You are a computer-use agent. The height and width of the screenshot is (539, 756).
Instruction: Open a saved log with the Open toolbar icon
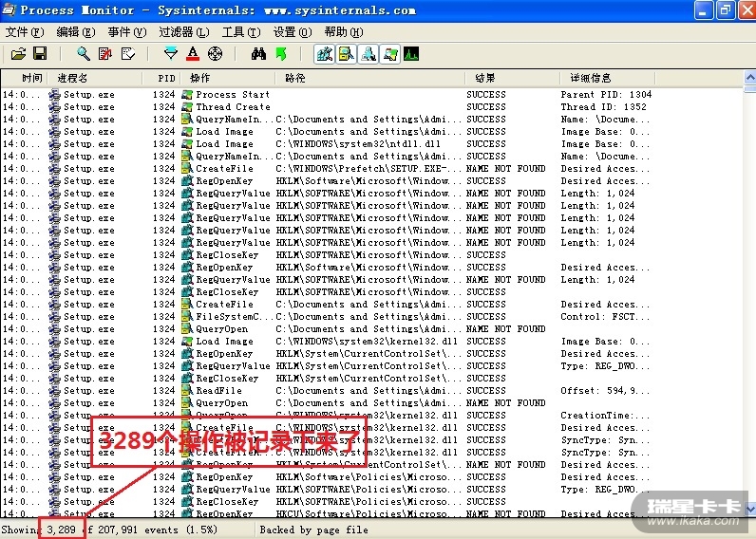[x=18, y=53]
